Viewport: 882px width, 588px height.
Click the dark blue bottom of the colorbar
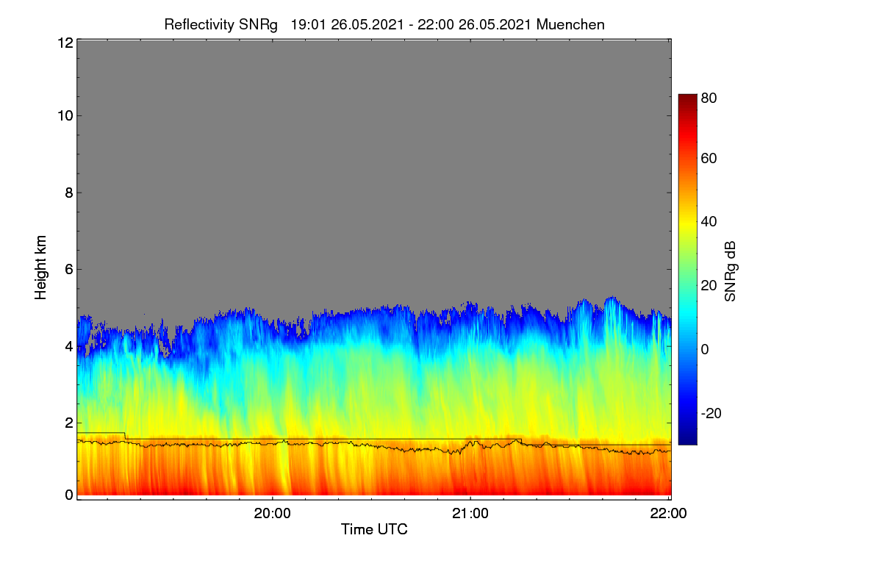tap(687, 439)
